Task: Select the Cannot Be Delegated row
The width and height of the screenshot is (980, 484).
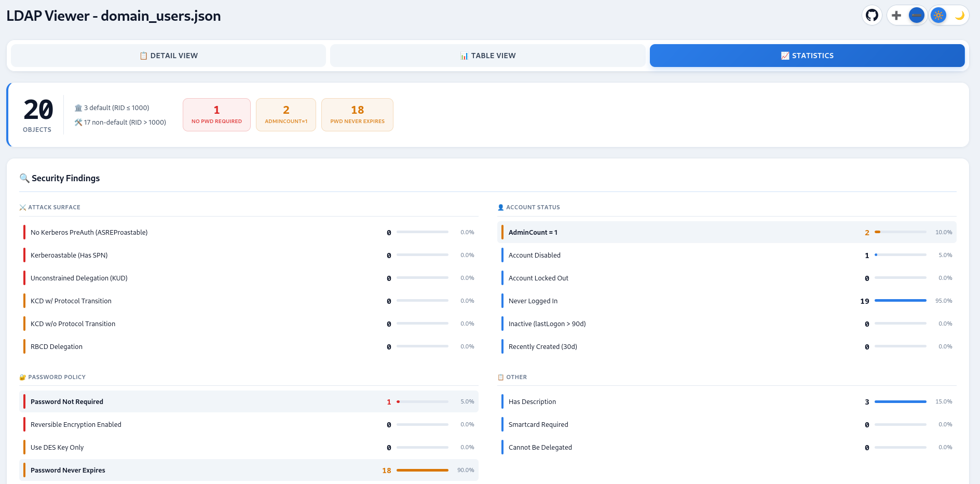Action: click(727, 447)
